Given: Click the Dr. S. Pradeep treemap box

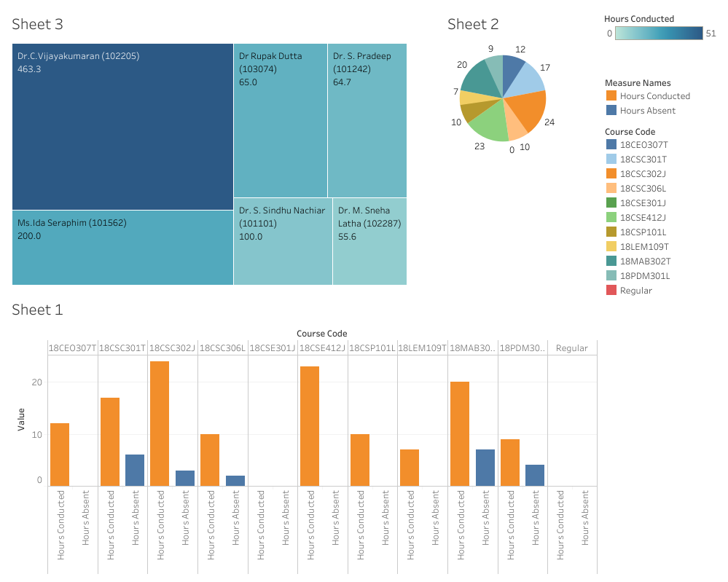Looking at the screenshot, I should pos(368,120).
